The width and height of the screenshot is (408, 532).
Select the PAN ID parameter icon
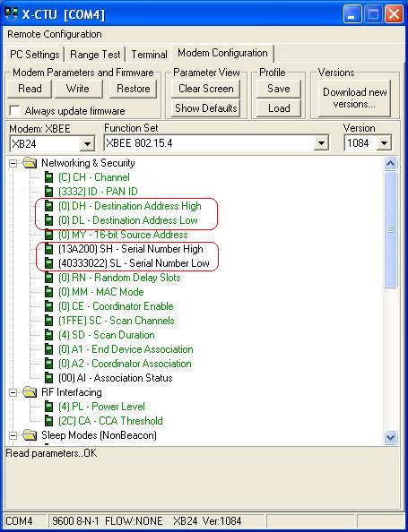[49, 192]
